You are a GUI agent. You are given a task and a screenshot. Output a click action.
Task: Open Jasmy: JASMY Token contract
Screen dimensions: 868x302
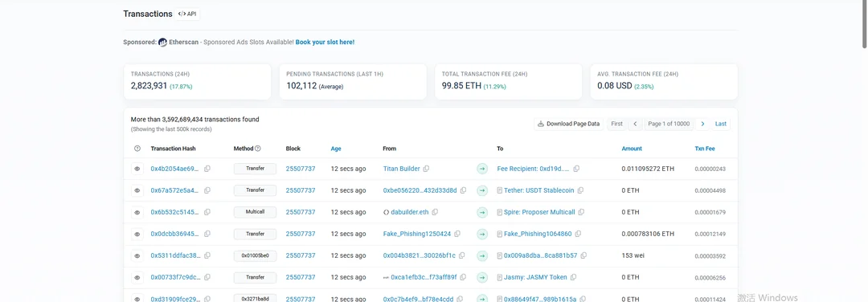(x=536, y=278)
